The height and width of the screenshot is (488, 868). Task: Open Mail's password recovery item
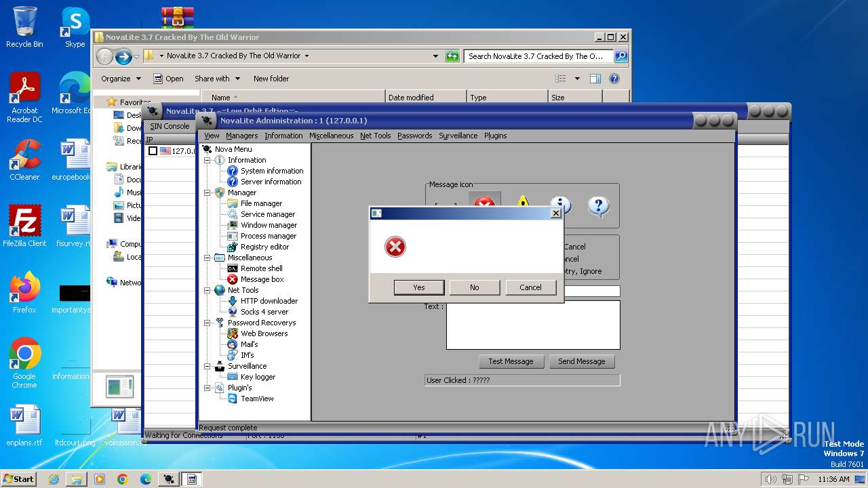pos(249,344)
